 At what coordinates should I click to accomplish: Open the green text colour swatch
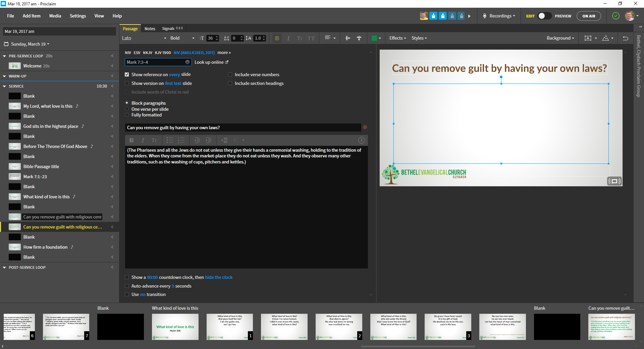pyautogui.click(x=374, y=38)
